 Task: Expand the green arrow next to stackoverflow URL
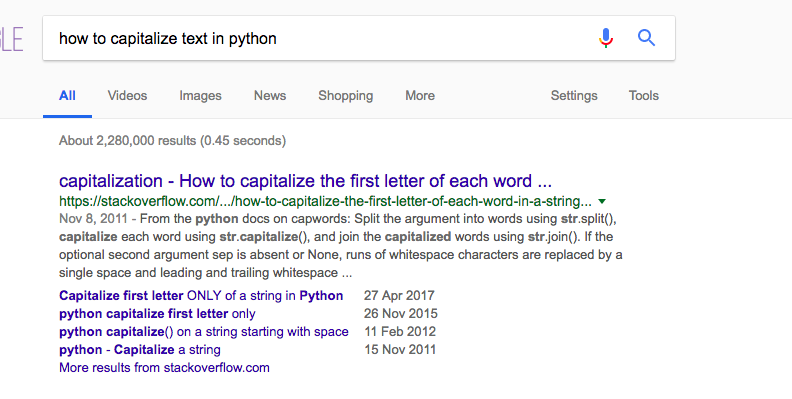[602, 202]
